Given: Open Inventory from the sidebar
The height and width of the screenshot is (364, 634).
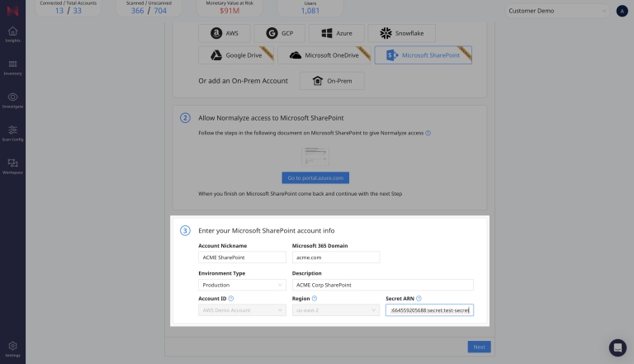Looking at the screenshot, I should point(12,66).
